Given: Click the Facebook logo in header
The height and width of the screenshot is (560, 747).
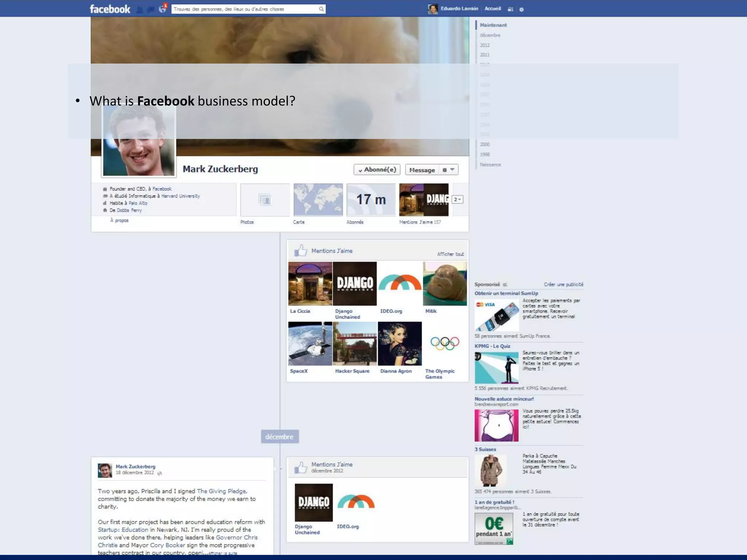Looking at the screenshot, I should (110, 9).
